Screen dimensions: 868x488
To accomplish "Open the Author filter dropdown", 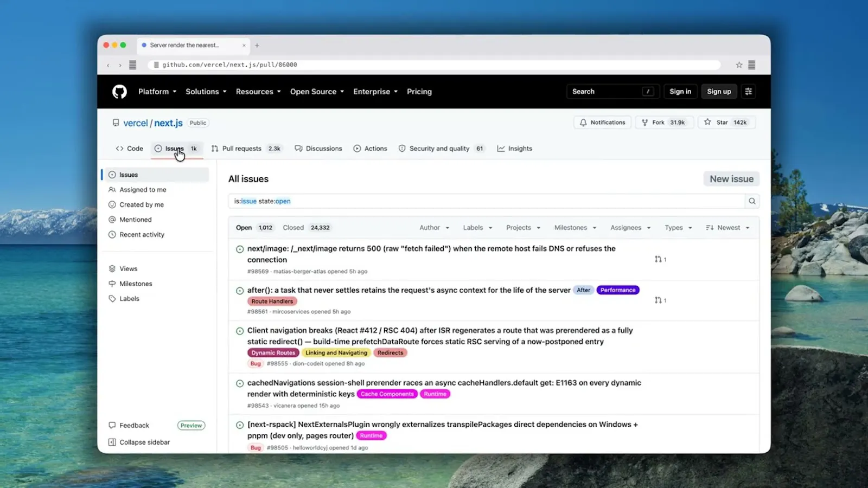I will click(x=434, y=228).
